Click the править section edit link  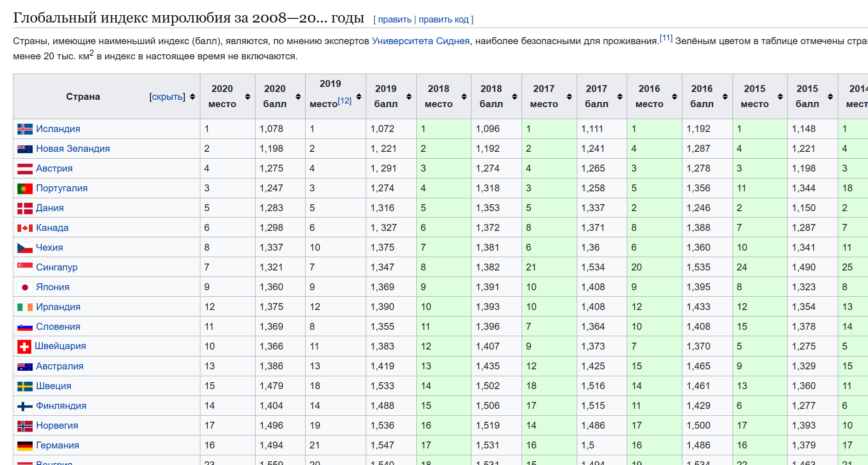click(395, 19)
